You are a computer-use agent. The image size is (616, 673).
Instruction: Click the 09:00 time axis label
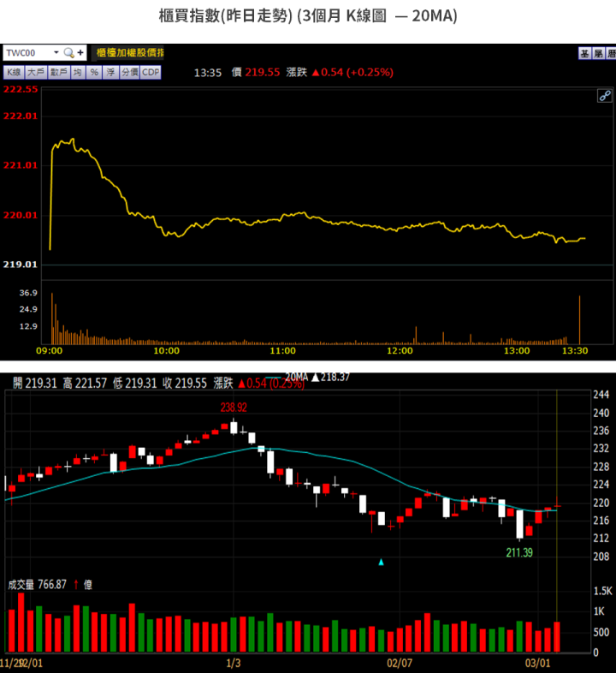tap(50, 351)
